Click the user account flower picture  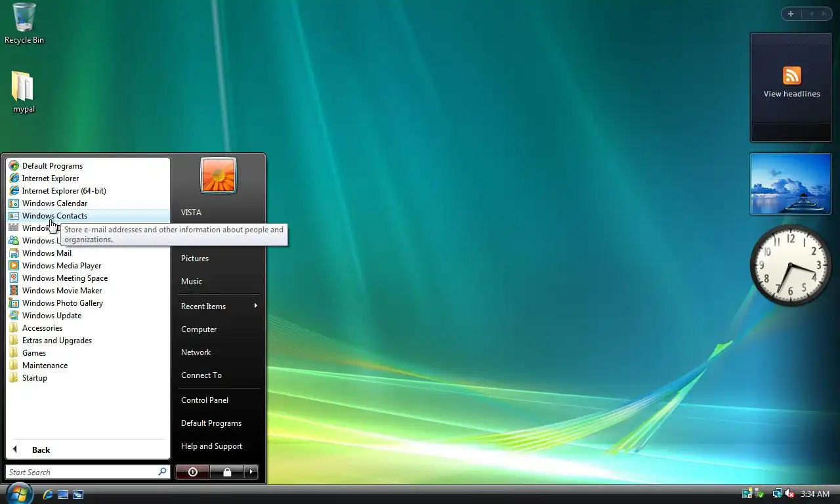pyautogui.click(x=219, y=175)
